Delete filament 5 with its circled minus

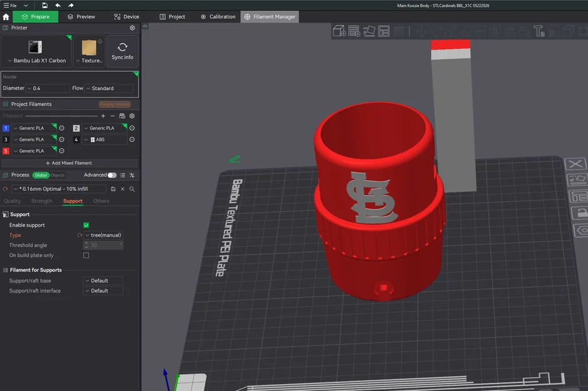[61, 151]
